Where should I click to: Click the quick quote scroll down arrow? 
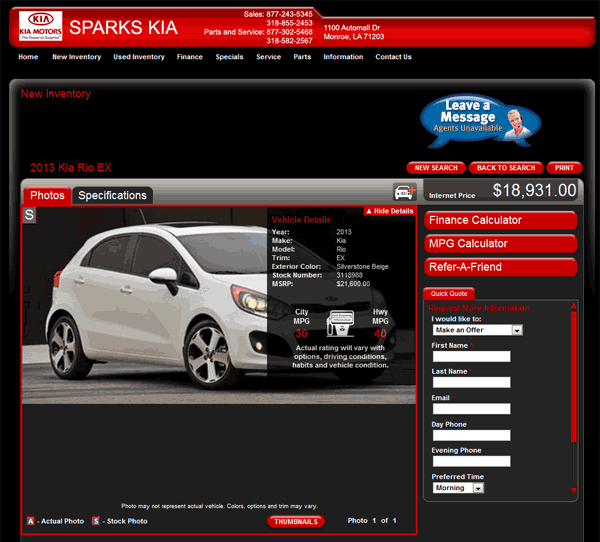574,490
